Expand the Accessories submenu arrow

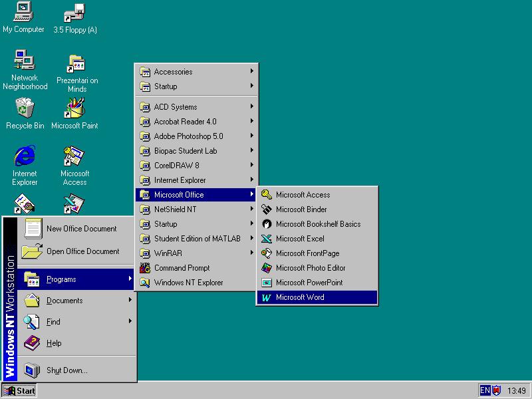click(252, 71)
